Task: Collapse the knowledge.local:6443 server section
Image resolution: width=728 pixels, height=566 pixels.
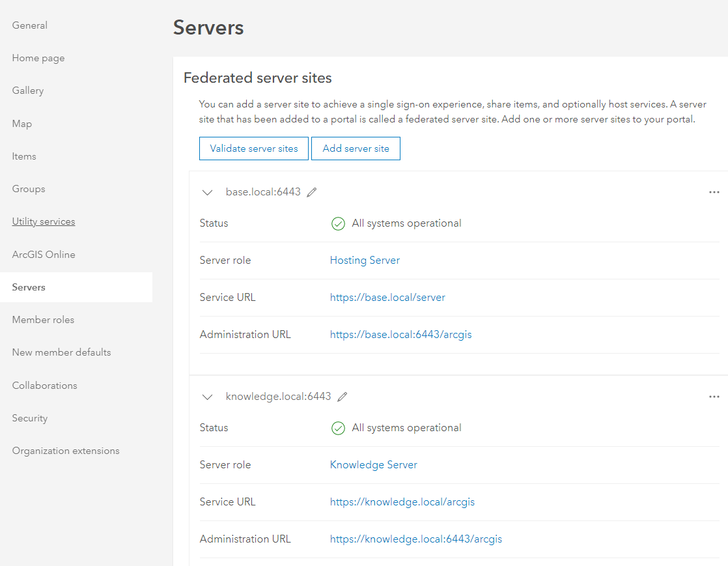Action: (207, 397)
